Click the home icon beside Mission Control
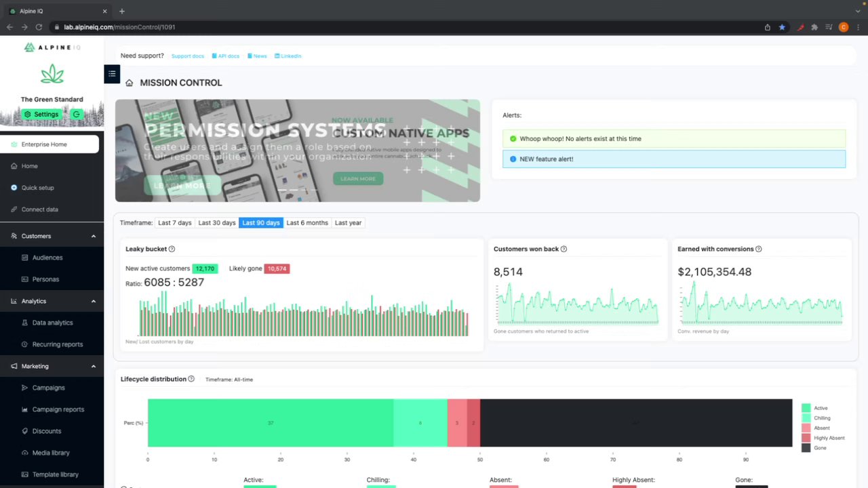 point(129,83)
